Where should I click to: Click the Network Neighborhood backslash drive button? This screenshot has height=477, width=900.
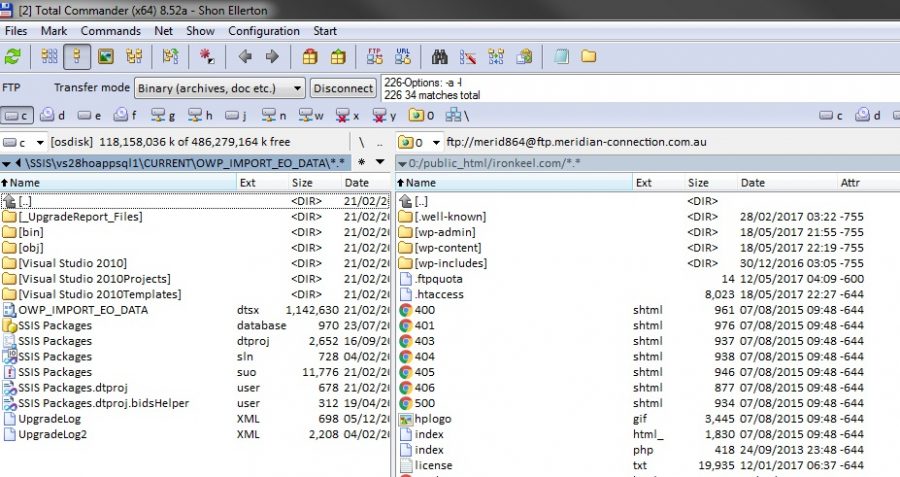[x=457, y=115]
